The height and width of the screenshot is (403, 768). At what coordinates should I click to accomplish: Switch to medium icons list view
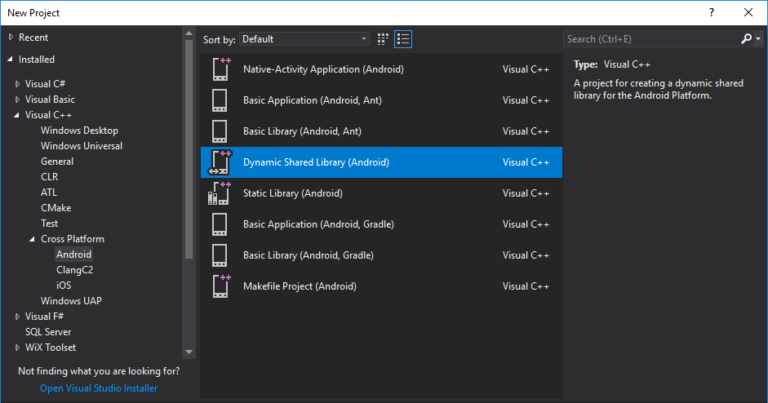[x=403, y=39]
